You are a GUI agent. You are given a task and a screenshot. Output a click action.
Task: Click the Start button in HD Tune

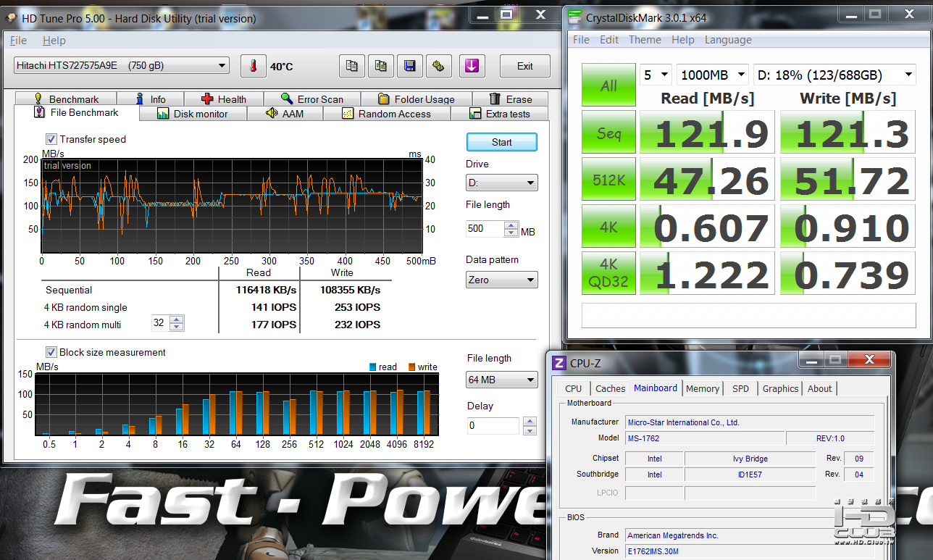[502, 142]
